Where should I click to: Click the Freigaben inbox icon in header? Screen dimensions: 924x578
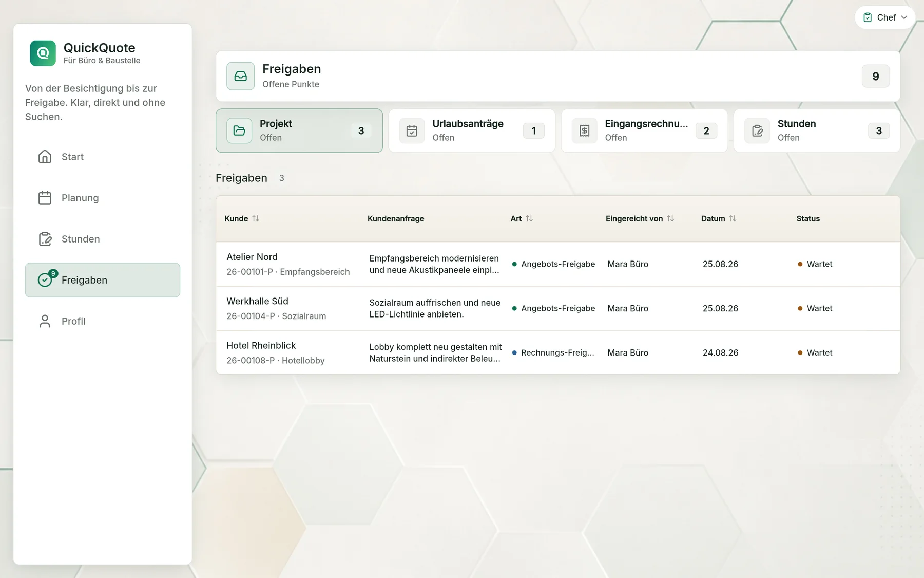[x=241, y=76]
